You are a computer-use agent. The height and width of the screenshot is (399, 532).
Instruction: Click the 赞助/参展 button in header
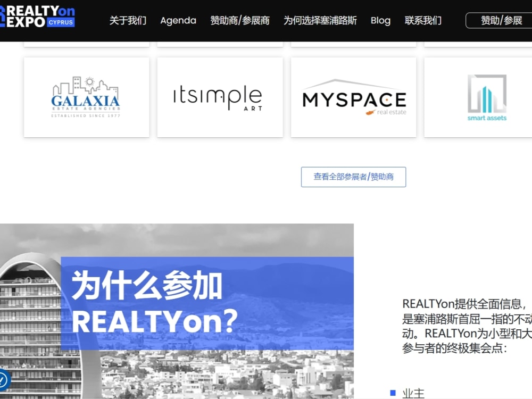point(499,20)
